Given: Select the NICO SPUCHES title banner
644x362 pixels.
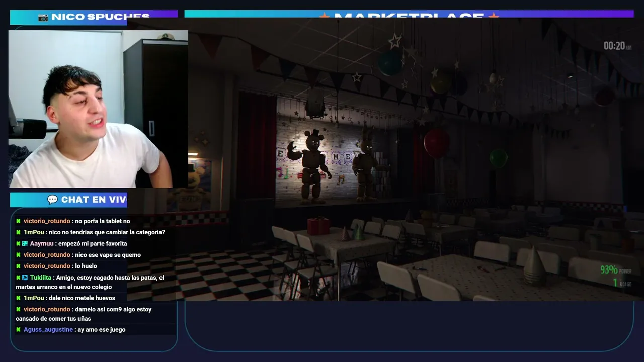Looking at the screenshot, I should click(x=94, y=17).
